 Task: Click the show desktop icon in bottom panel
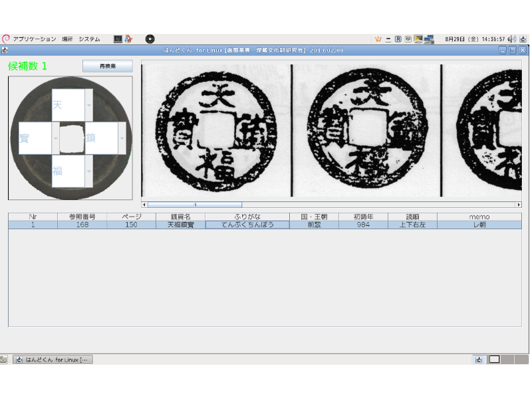3,359
